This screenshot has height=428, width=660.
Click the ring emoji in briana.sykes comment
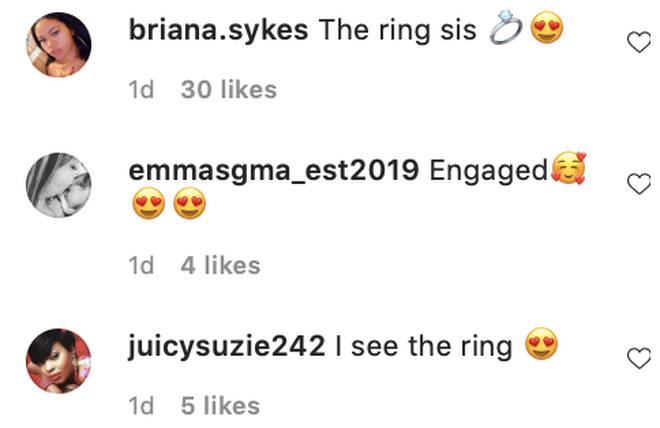506,27
